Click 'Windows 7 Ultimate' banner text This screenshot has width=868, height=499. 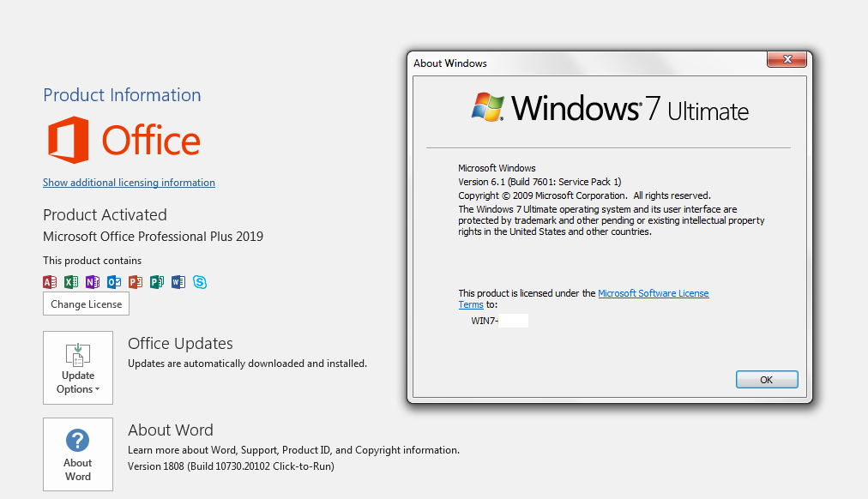coord(630,108)
